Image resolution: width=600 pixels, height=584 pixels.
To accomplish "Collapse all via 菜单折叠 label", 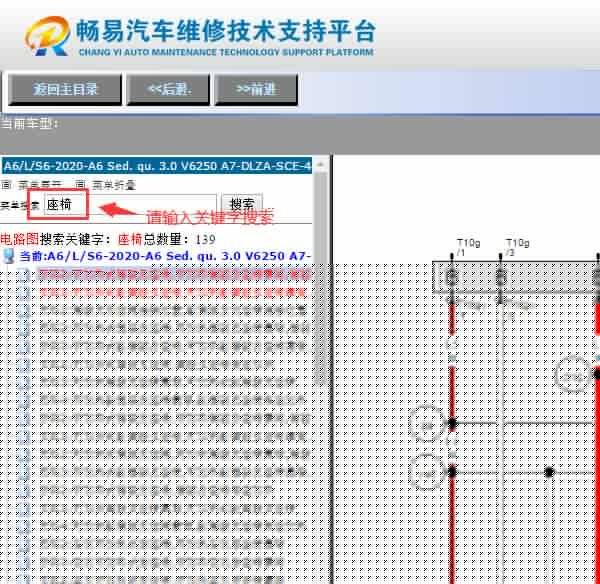I will click(x=114, y=186).
